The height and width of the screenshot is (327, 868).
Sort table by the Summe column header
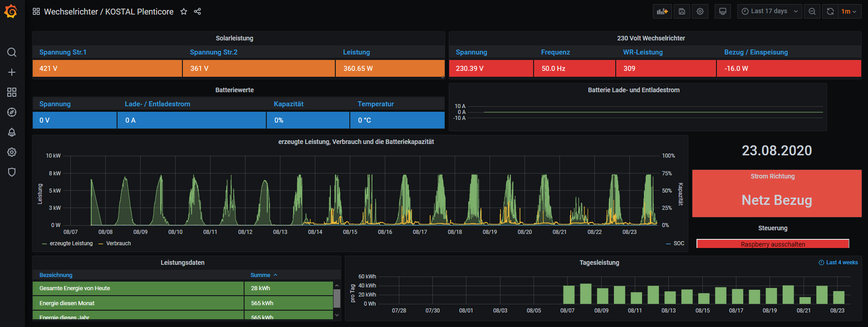(260, 275)
